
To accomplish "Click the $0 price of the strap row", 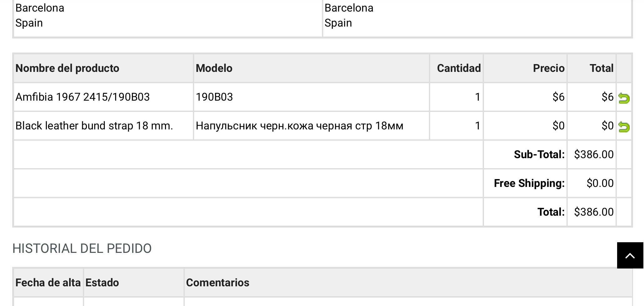I will [x=558, y=126].
